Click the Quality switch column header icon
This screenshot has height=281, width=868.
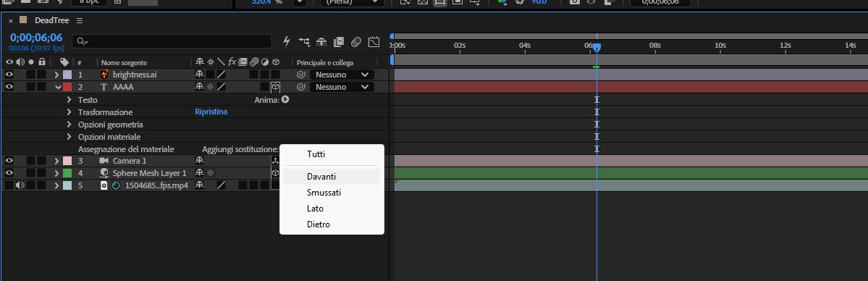tap(221, 62)
